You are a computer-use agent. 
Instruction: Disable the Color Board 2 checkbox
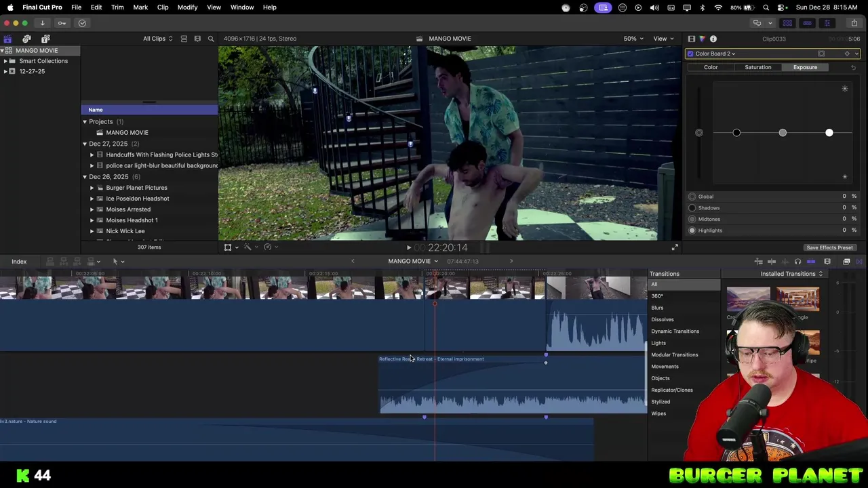(690, 54)
